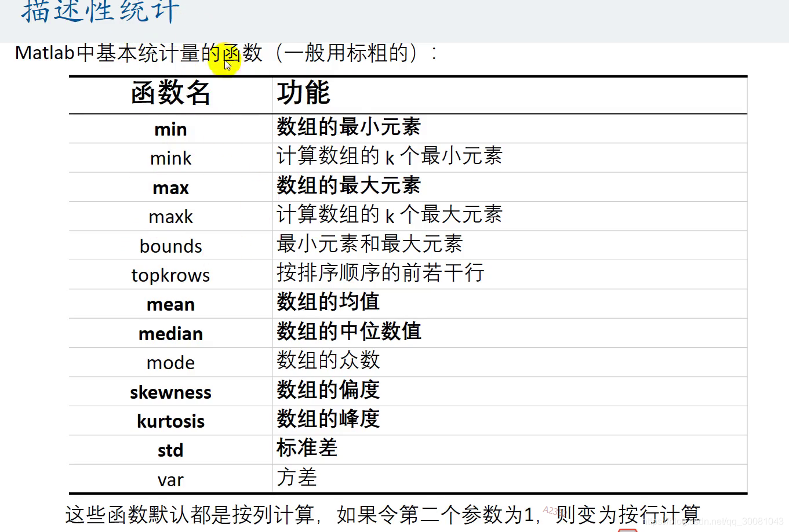
Task: Select the 'skewness' function name cell
Action: [171, 392]
